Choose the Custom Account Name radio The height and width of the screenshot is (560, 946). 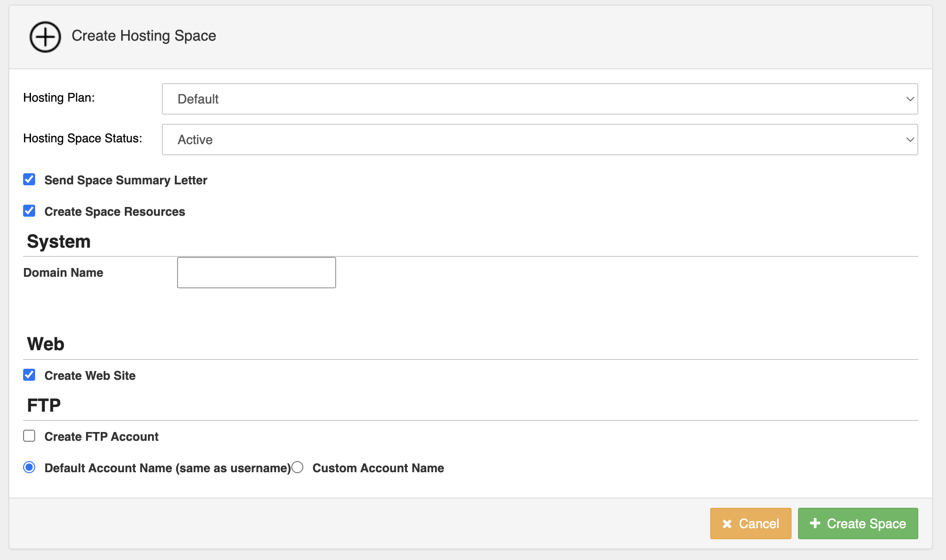(298, 468)
